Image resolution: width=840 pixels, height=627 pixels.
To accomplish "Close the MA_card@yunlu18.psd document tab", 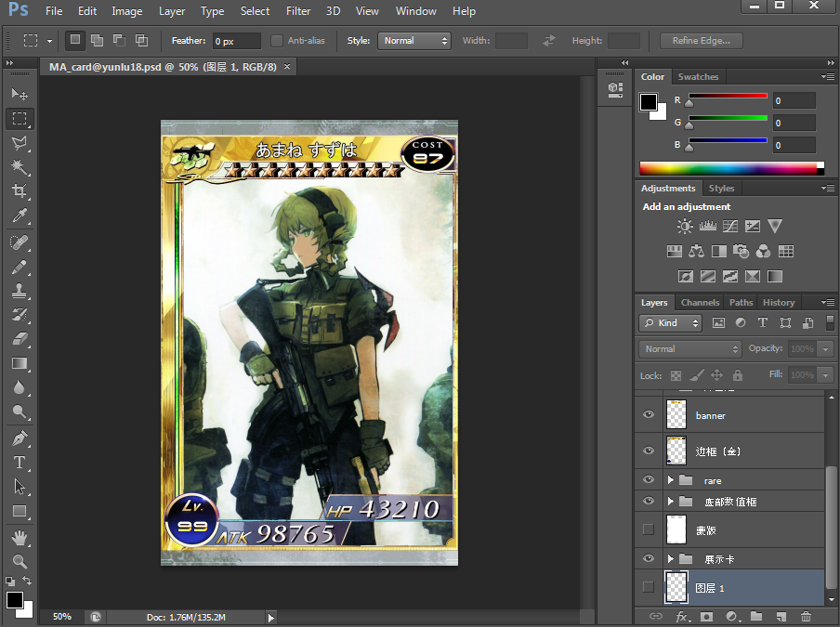I will click(x=287, y=66).
